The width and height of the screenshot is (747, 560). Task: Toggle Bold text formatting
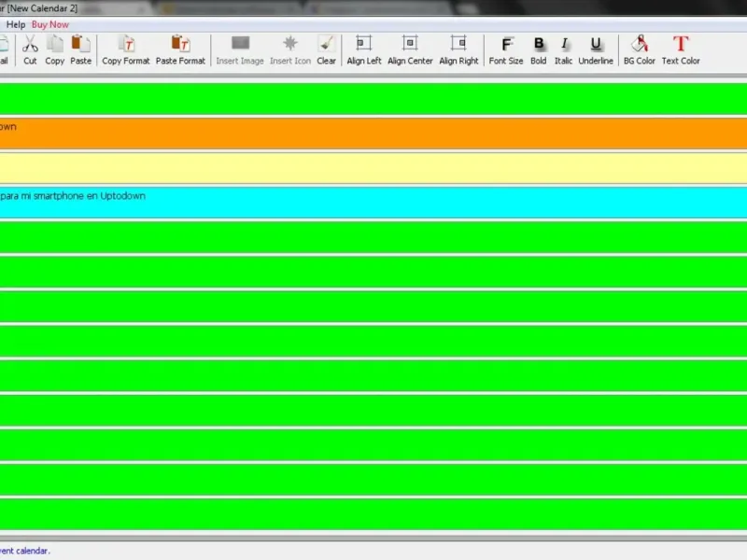click(x=539, y=49)
